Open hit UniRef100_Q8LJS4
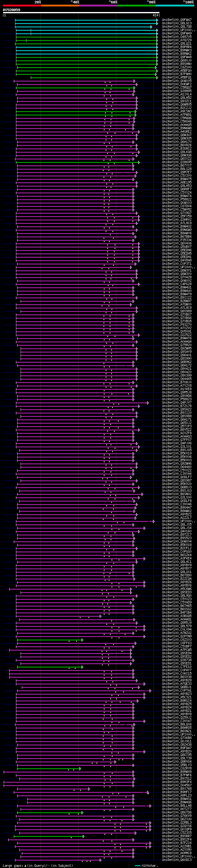 point(177,528)
